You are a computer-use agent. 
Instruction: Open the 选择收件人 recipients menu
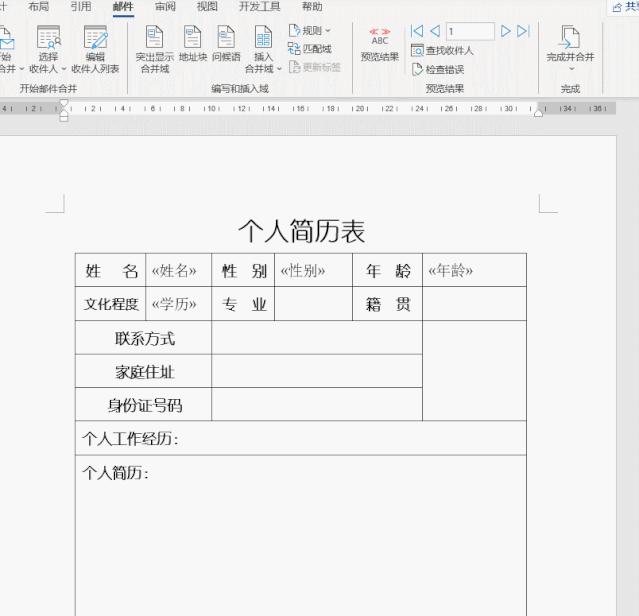point(48,50)
